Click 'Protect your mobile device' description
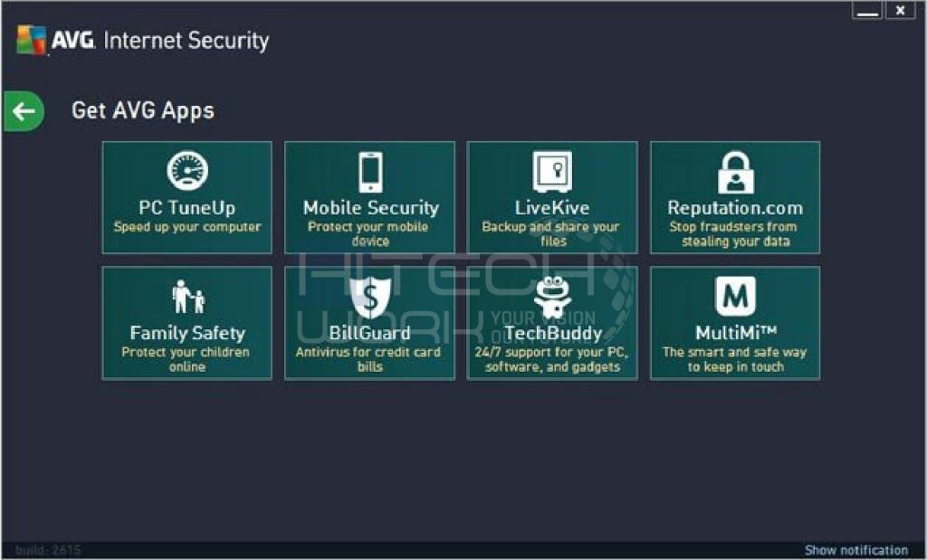 click(369, 234)
